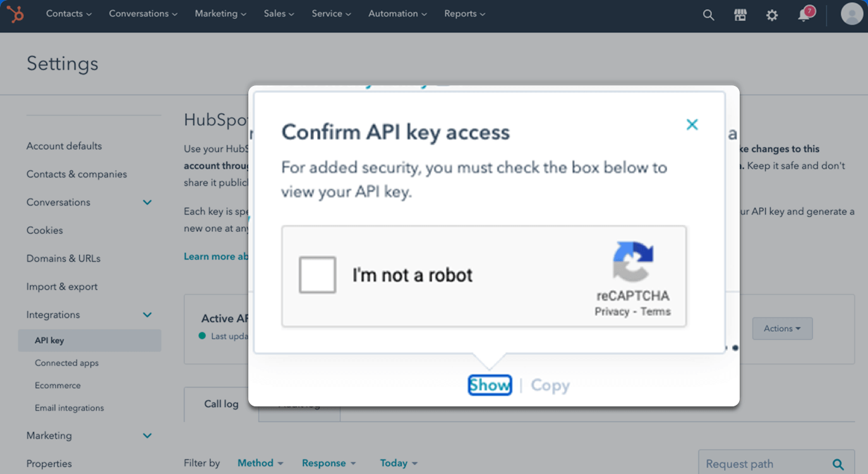Open the Conversations top menu
This screenshot has height=474, width=868.
[143, 13]
